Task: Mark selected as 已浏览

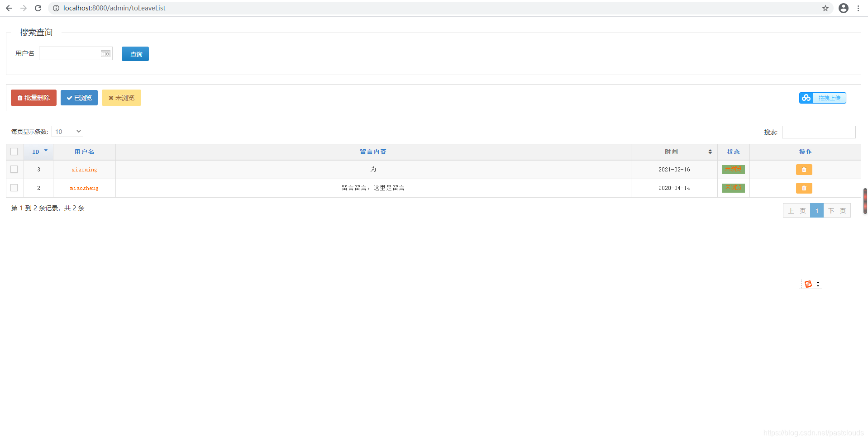Action: (x=79, y=98)
